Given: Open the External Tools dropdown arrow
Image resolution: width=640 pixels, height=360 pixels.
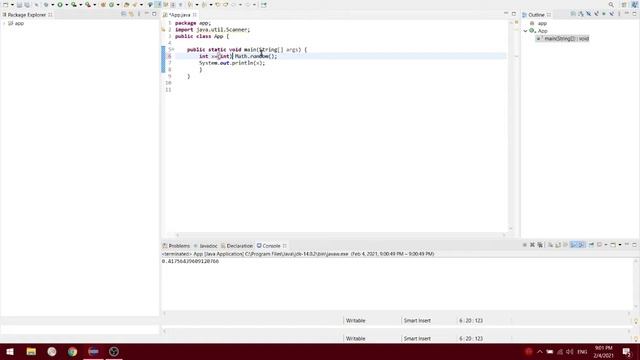Looking at the screenshot, I should [x=95, y=4].
